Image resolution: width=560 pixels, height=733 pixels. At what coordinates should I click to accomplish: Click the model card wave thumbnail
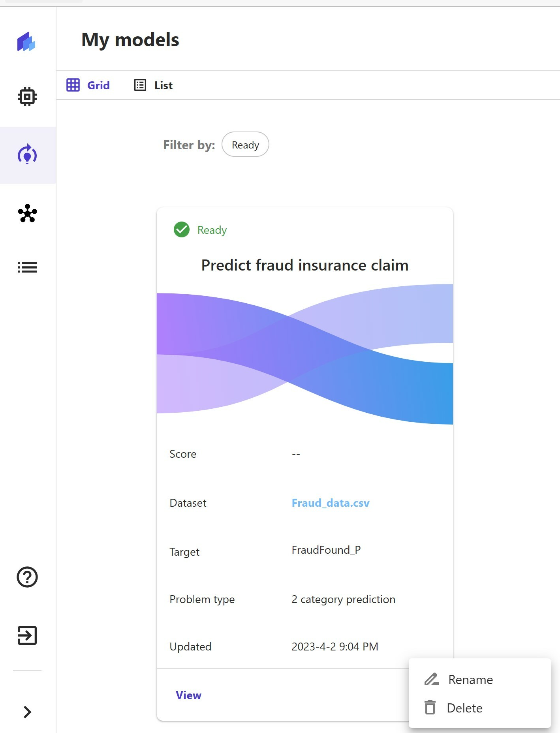304,354
